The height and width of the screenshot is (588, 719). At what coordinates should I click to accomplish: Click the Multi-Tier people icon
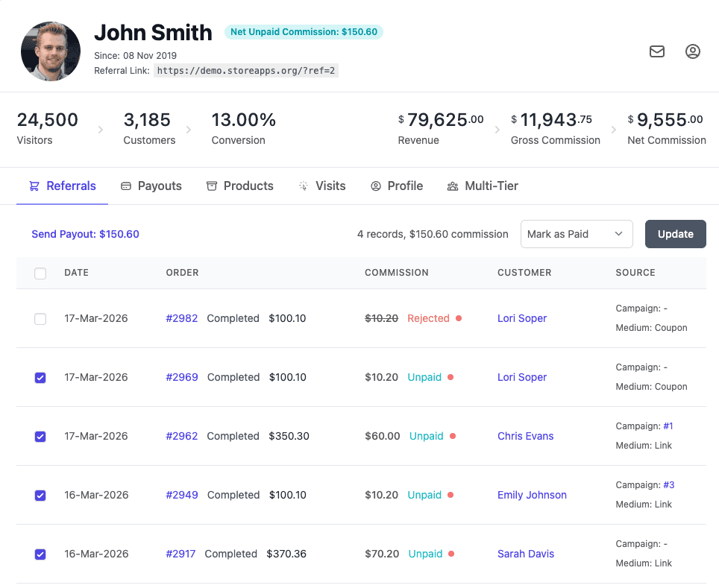453,186
